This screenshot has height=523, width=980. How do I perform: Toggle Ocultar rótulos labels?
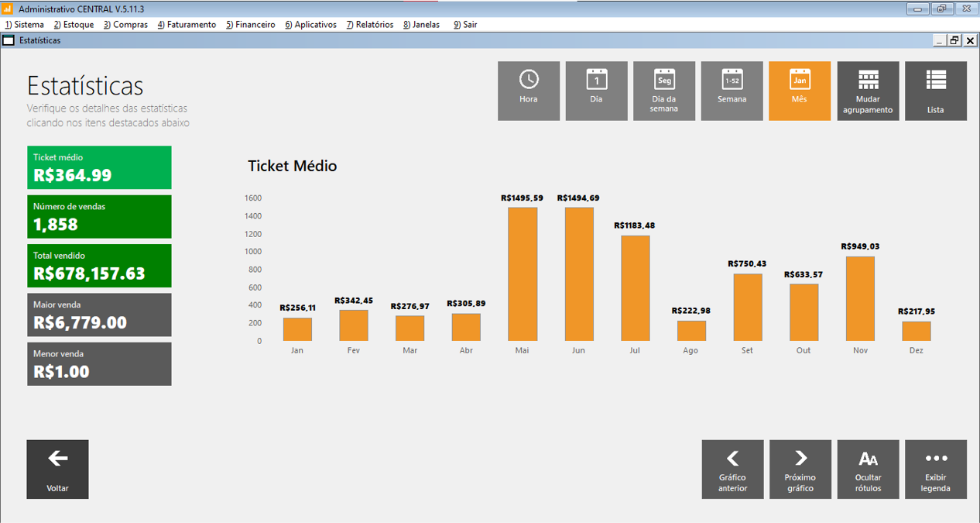coord(868,469)
